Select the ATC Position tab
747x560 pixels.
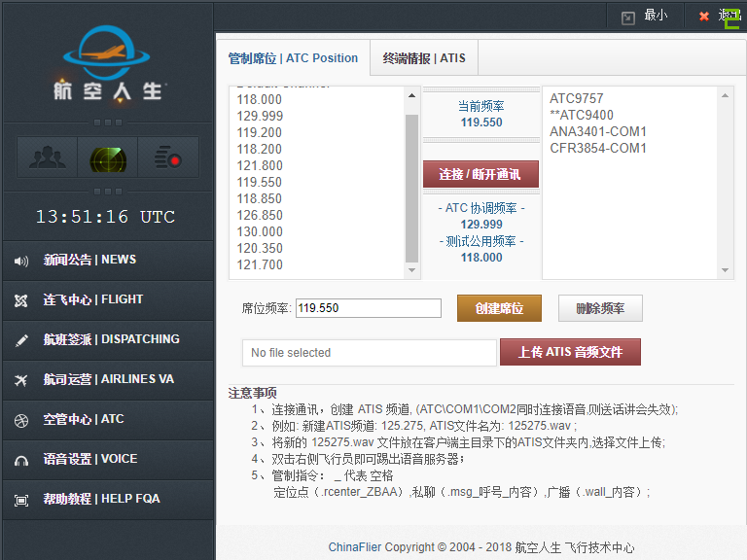click(293, 58)
